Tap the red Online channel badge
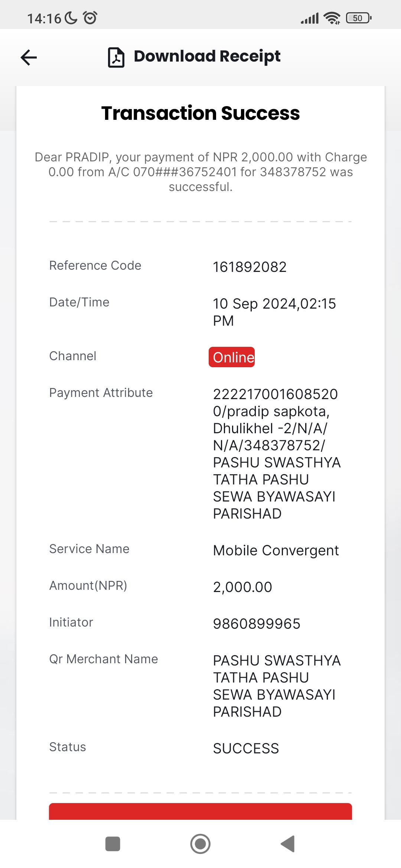Screen dimensions: 401x868 [232, 357]
